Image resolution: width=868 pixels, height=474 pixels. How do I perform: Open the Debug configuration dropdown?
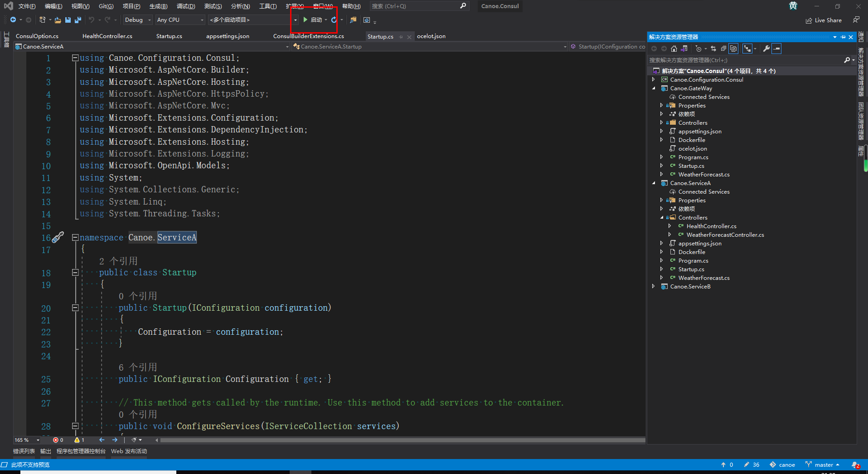[x=138, y=20]
